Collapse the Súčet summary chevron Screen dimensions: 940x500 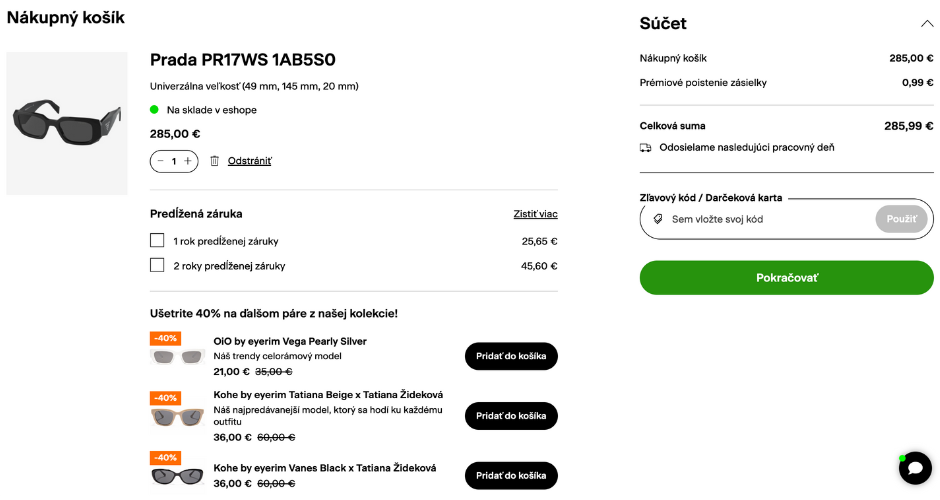(x=926, y=23)
